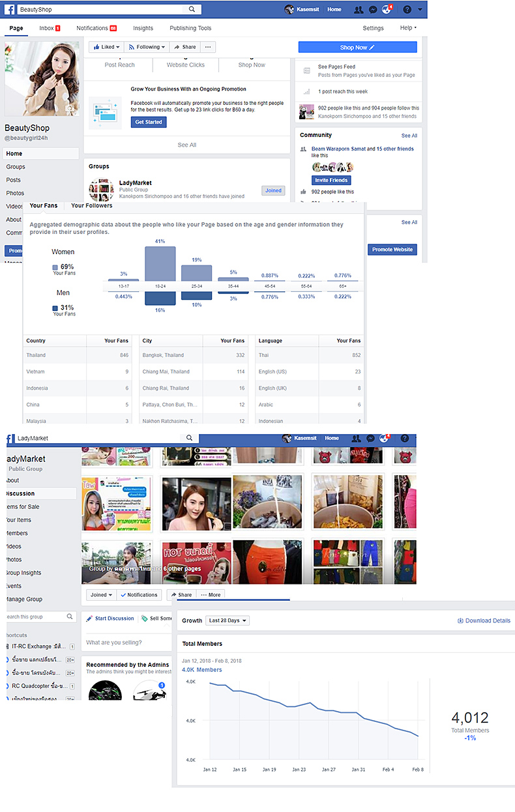Click the search magnifier in BeautyShop search bar

[192, 10]
